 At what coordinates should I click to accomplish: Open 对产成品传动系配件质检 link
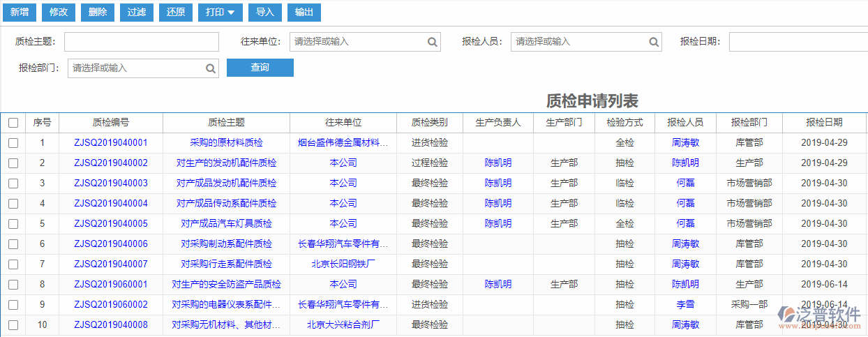click(226, 204)
